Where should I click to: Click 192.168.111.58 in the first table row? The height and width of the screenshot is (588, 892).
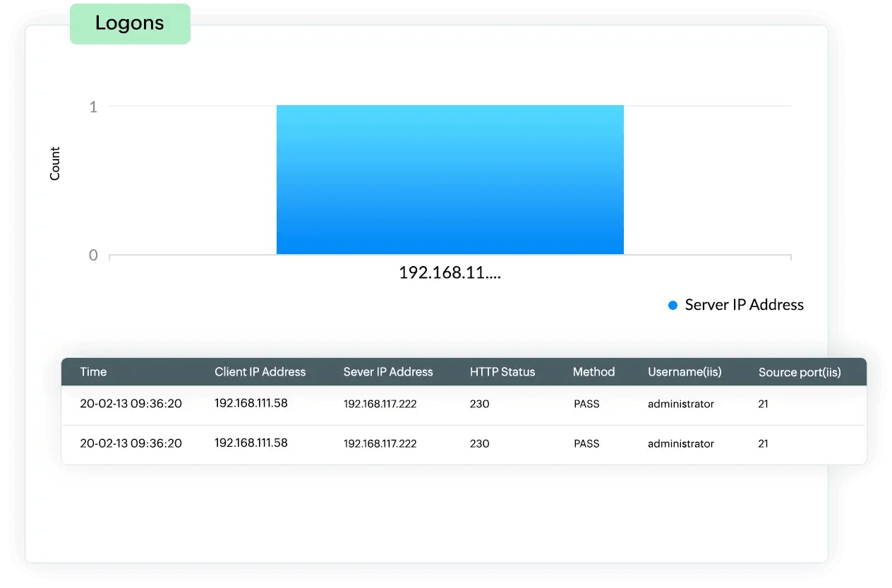251,403
